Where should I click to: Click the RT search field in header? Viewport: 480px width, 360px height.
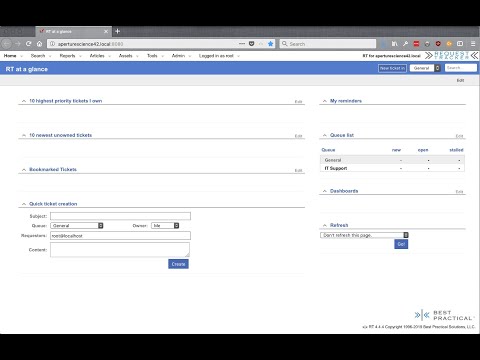coord(461,68)
